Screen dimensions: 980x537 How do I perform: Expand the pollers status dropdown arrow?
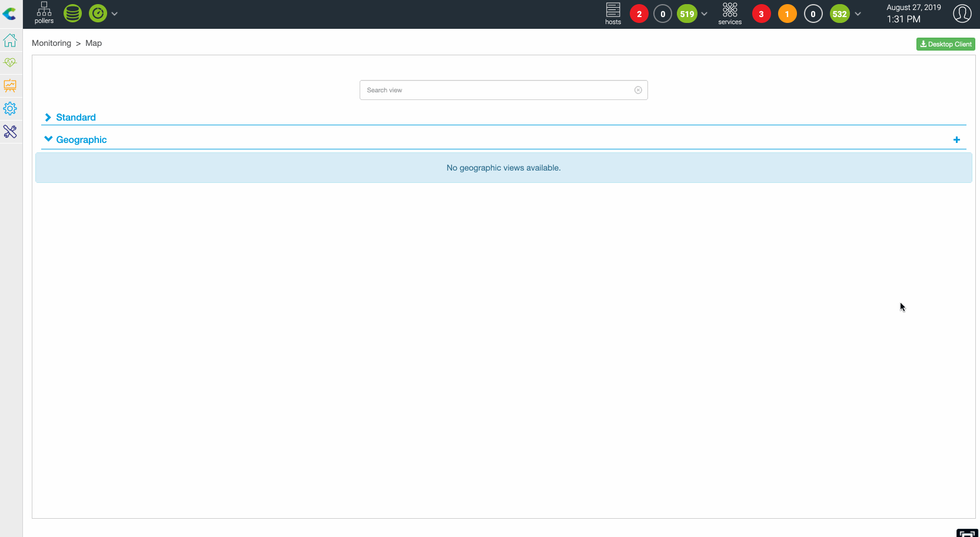(115, 14)
